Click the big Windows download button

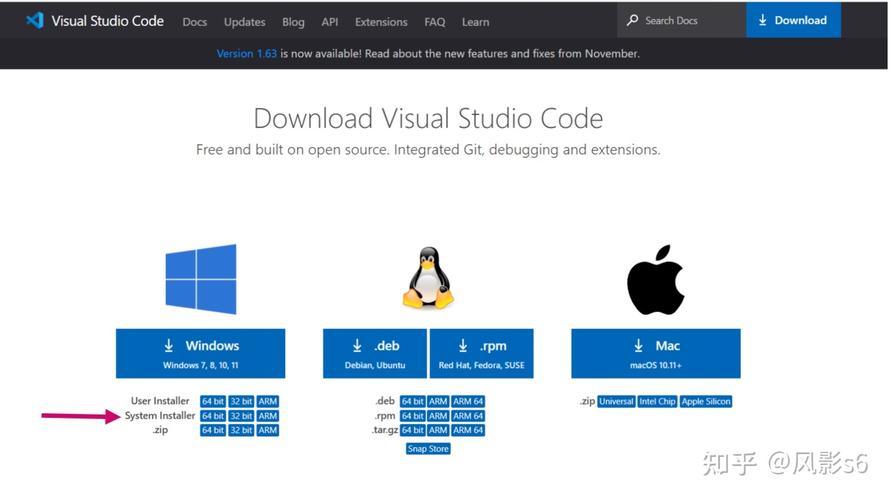tap(201, 353)
